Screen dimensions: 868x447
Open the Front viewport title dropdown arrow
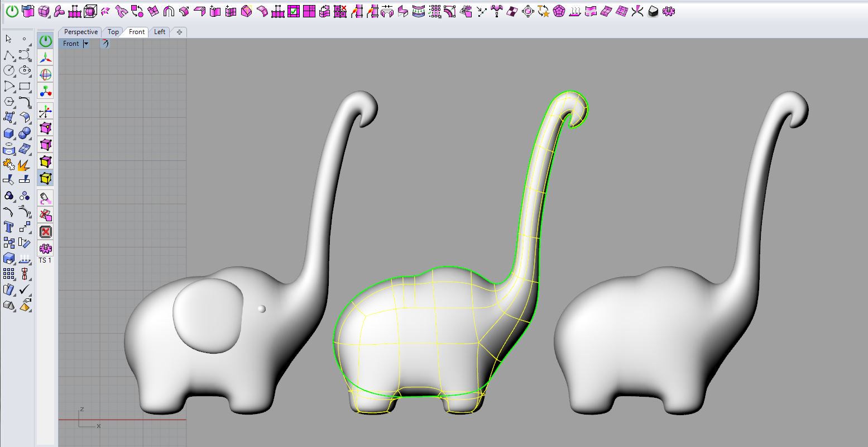pos(86,44)
